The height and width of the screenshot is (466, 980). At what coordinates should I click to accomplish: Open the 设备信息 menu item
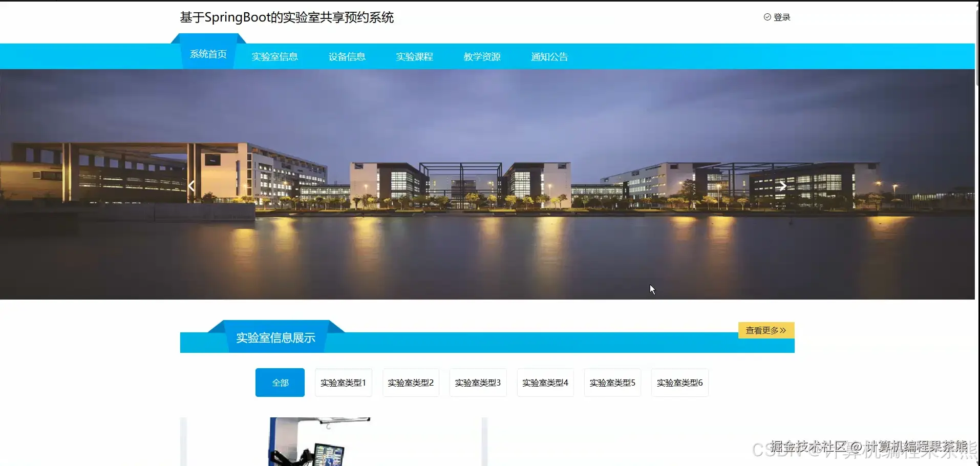click(x=347, y=56)
